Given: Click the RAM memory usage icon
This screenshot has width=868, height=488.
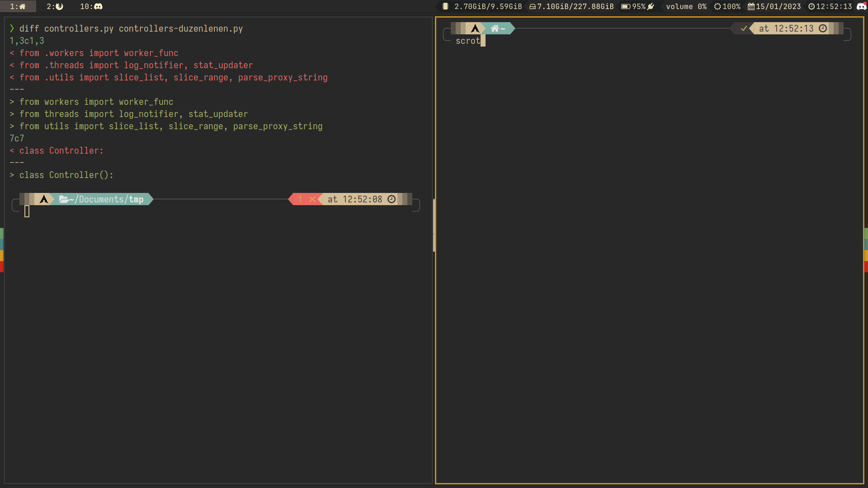Looking at the screenshot, I should [x=445, y=6].
